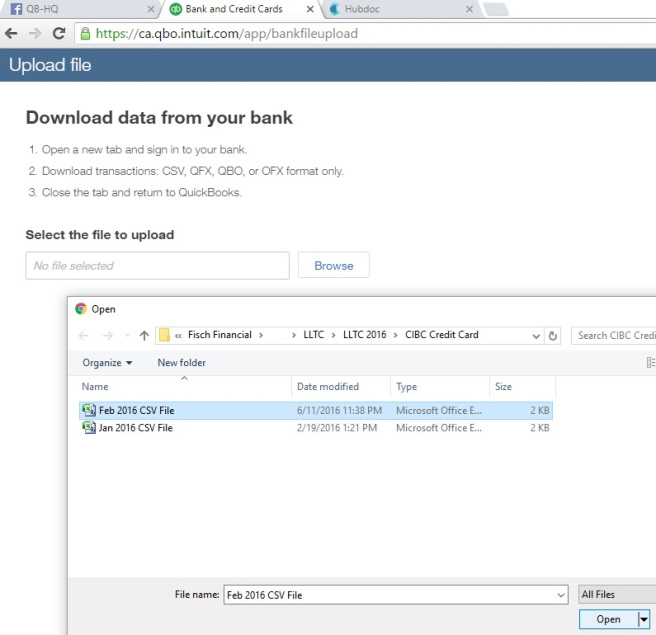Click the Excel icon of Jan 2016 CSV File
This screenshot has width=656, height=635.
(89, 428)
